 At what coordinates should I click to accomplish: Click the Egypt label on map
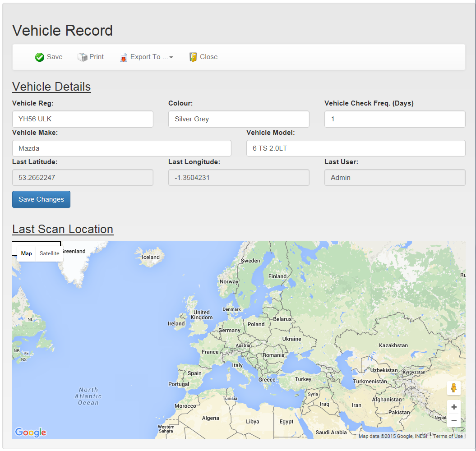tap(286, 422)
